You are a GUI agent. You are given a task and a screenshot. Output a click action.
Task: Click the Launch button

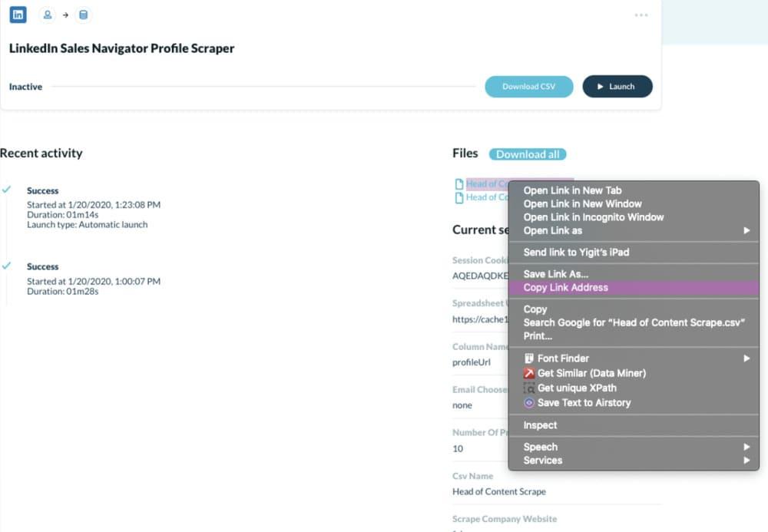coord(617,86)
